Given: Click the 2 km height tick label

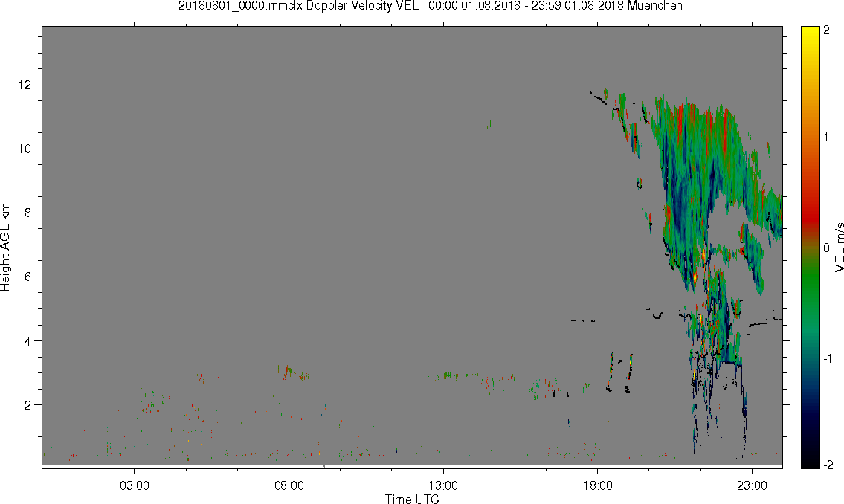Looking at the screenshot, I should 28,405.
